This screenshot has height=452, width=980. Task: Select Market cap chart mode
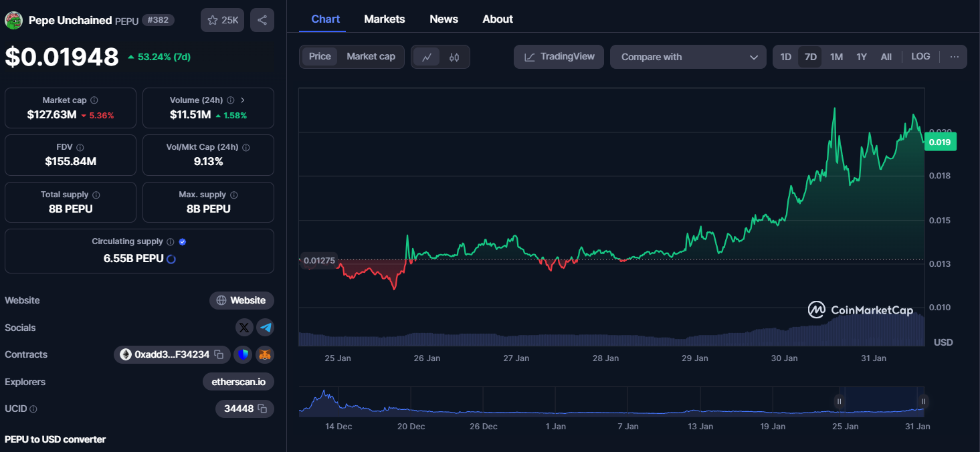(371, 57)
